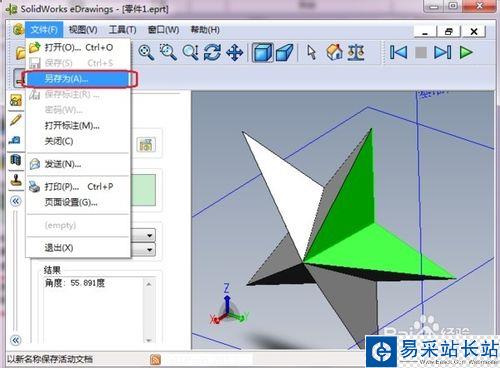500x368 pixels.
Task: Select the zoom to area tool
Action: coord(168,52)
